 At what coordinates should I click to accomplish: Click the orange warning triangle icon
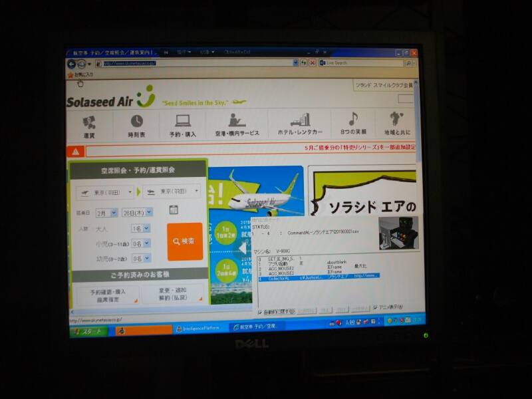(75, 152)
